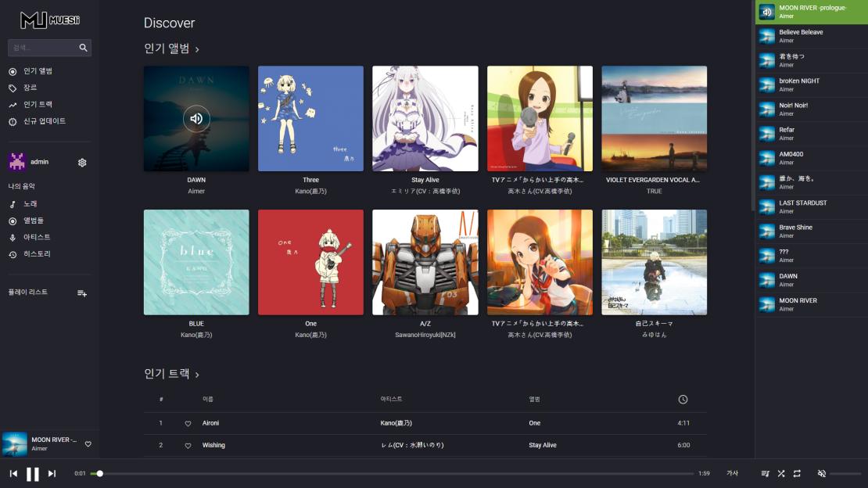Open the BLUE album cover
Screen dimensions: 868x488
(196, 262)
